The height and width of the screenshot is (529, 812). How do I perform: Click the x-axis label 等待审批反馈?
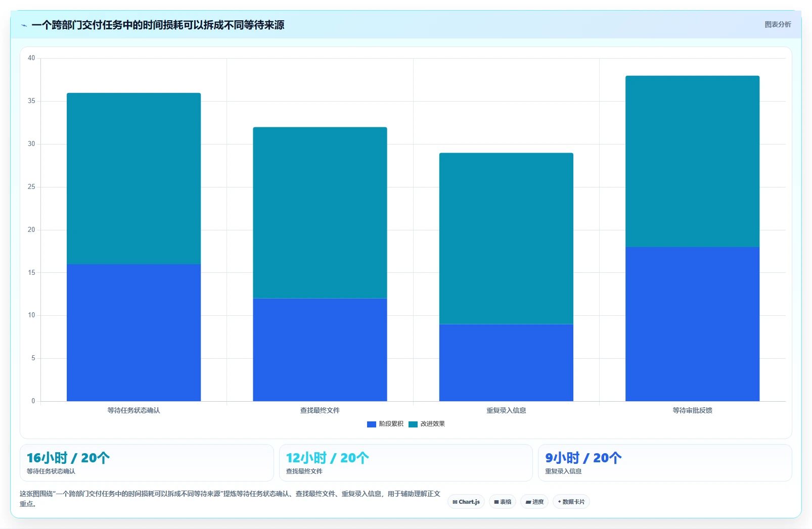click(x=693, y=410)
